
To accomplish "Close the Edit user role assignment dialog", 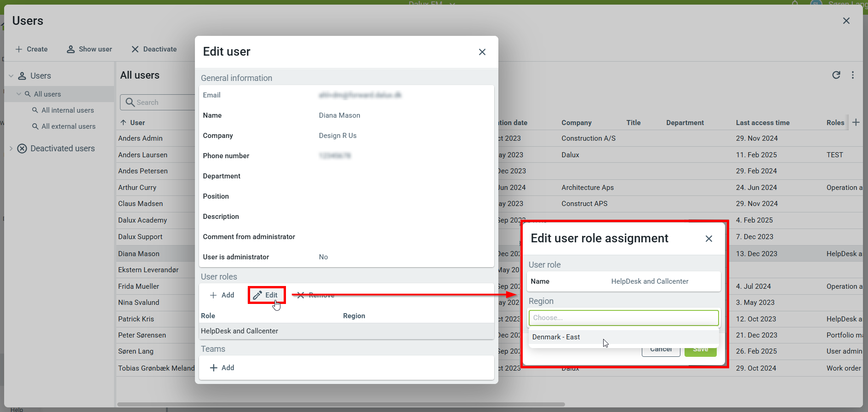I will tap(708, 239).
